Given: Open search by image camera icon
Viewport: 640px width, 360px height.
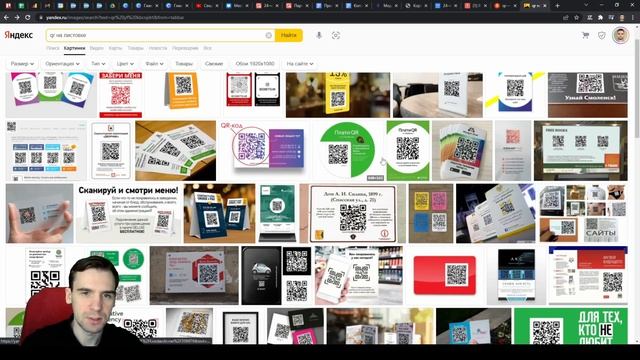Looking at the screenshot, I should 336,36.
